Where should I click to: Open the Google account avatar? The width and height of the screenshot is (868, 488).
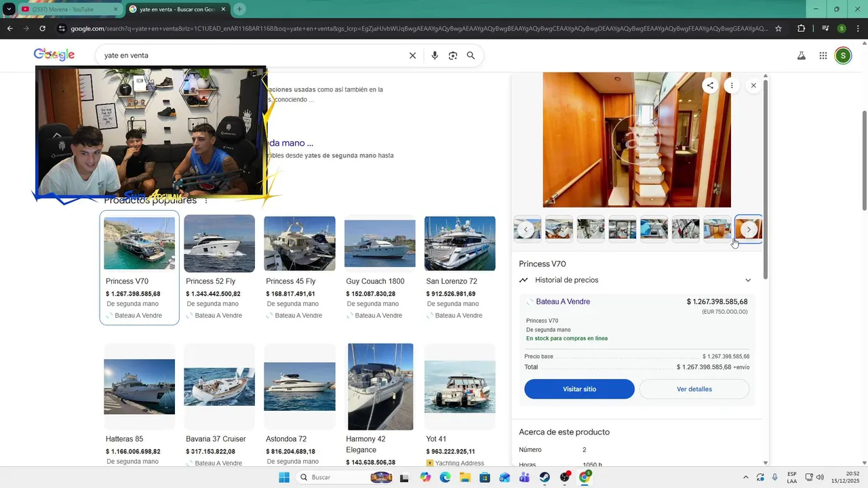coord(843,56)
